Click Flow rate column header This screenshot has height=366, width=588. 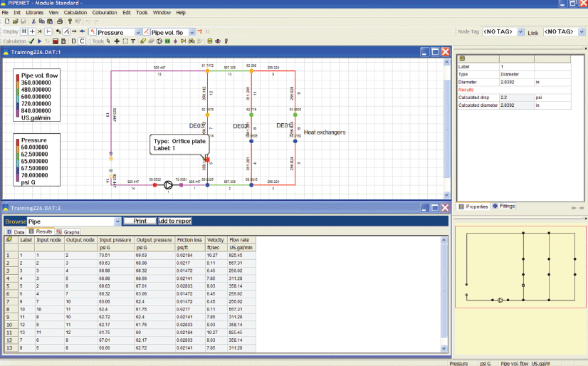point(241,240)
